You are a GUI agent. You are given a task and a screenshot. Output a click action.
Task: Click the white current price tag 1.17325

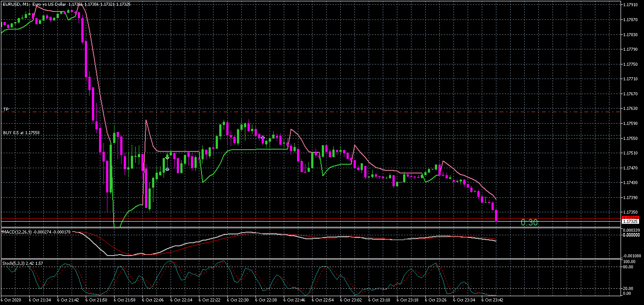(x=631, y=222)
